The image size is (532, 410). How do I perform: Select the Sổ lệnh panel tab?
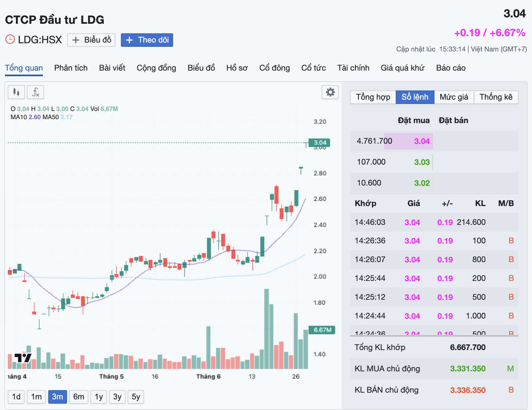tap(415, 97)
